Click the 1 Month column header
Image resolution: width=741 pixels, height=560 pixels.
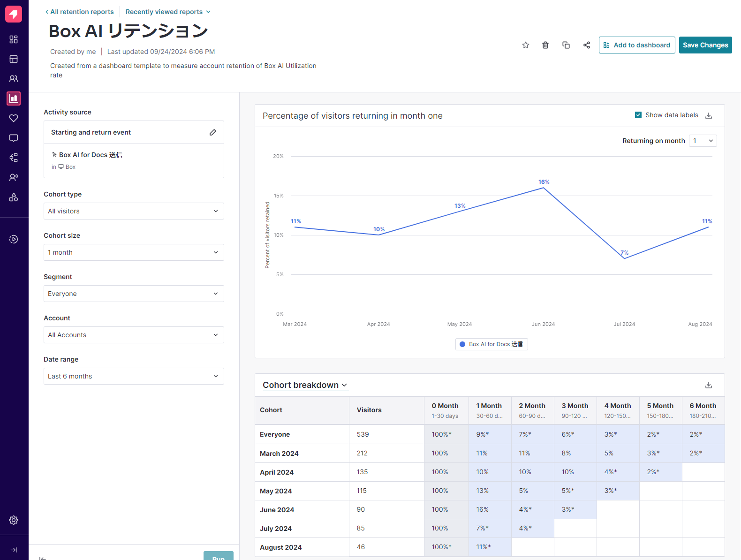tap(490, 410)
